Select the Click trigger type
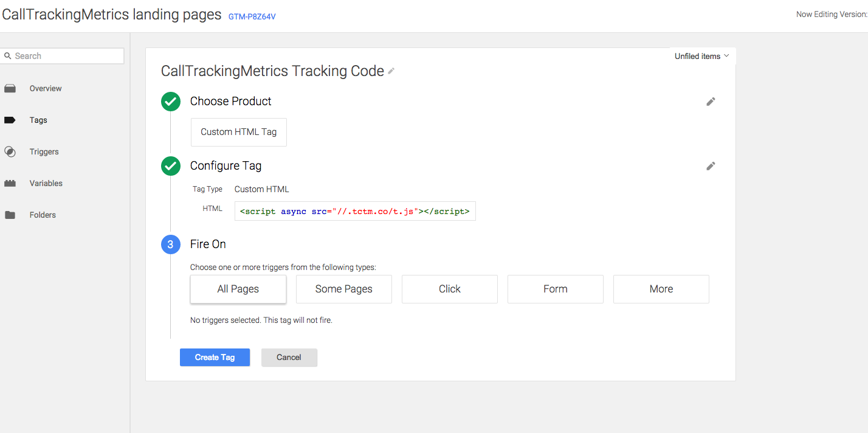 [x=449, y=289]
